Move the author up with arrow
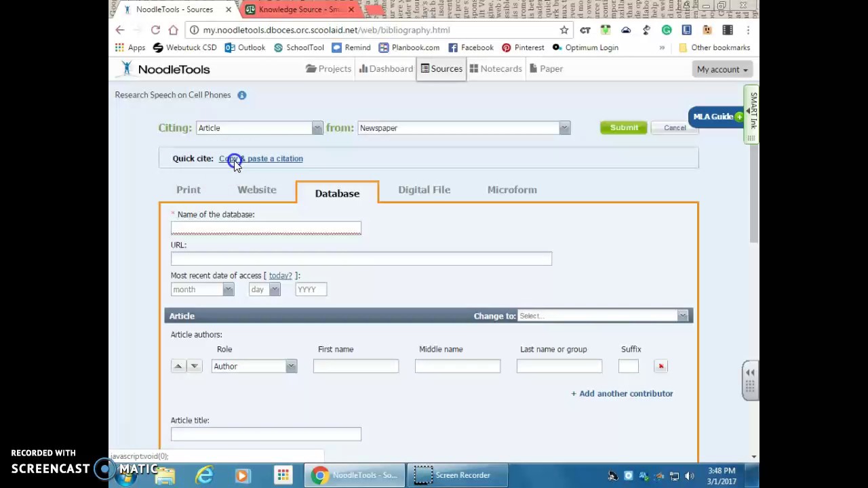This screenshot has width=868, height=488. (x=178, y=366)
